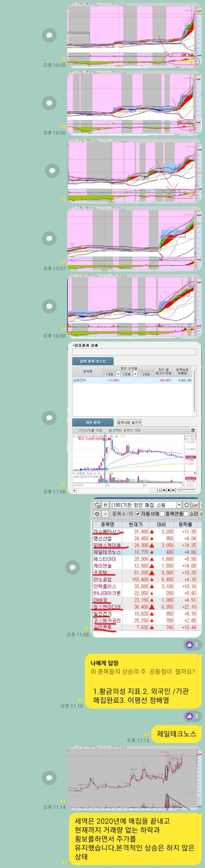Select 프로텍 row
Viewport: 205px width, 868px height.
[147, 573]
